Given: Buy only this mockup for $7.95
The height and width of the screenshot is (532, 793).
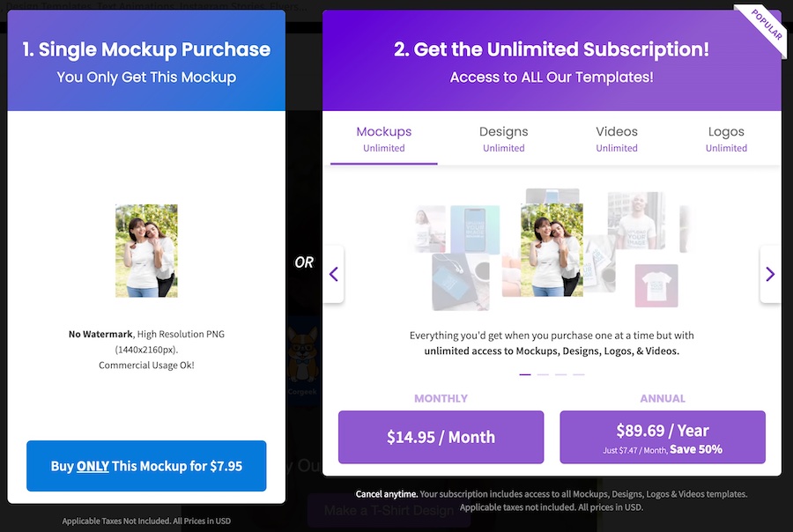Looking at the screenshot, I should [146, 466].
